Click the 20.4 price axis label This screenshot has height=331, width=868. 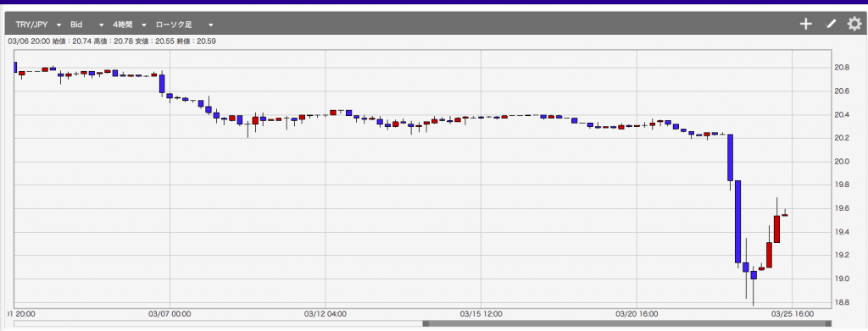[x=842, y=115]
